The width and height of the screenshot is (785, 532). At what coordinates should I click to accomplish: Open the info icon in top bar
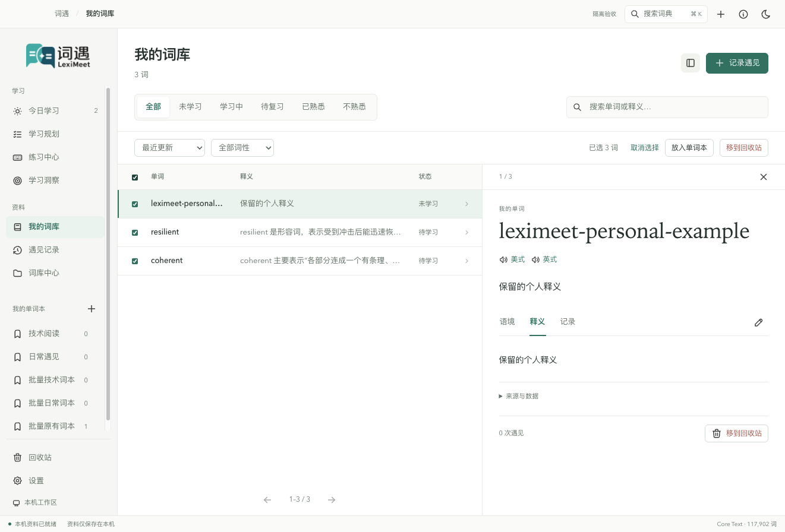(743, 14)
